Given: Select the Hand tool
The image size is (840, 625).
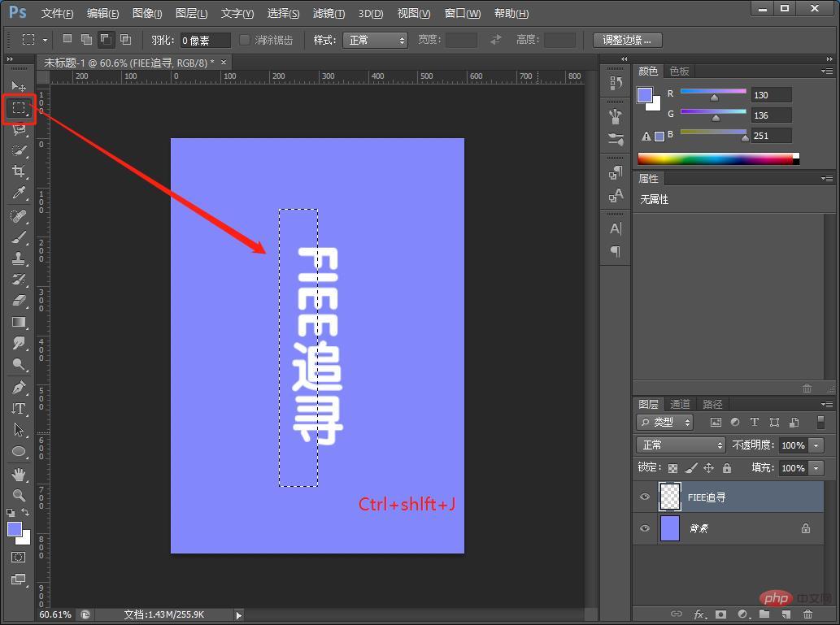Looking at the screenshot, I should pyautogui.click(x=19, y=474).
